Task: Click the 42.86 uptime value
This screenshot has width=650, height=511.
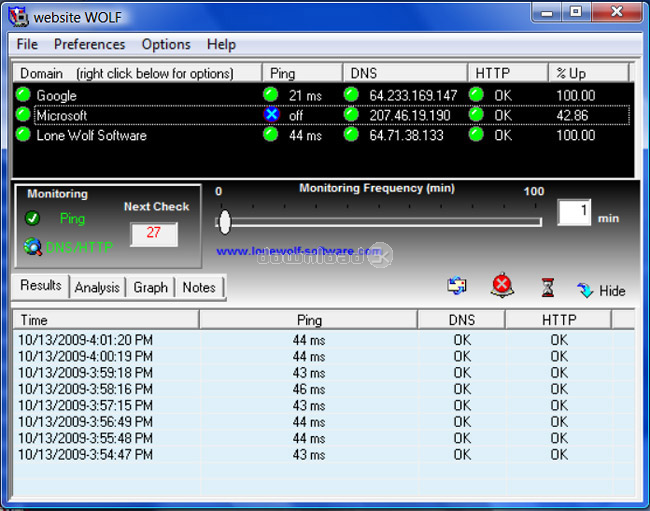Action: click(572, 115)
